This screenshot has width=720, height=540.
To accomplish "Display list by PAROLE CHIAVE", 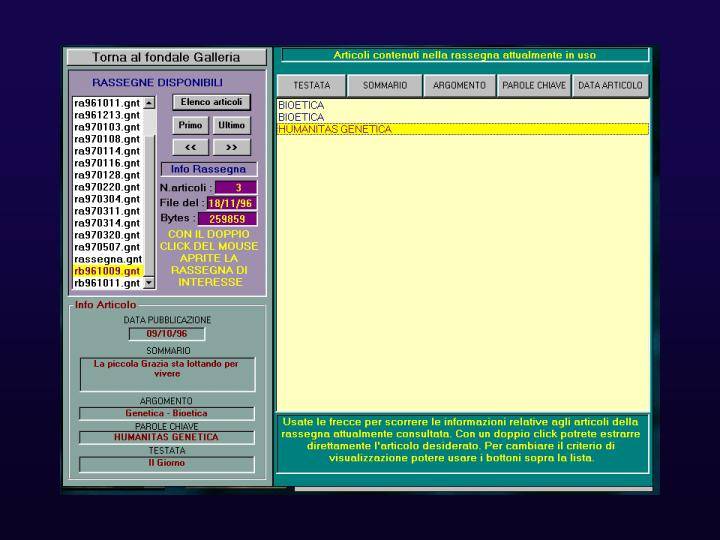I will click(534, 86).
